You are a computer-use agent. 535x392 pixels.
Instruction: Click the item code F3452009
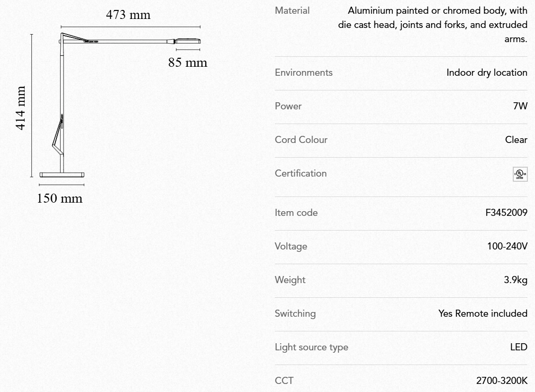(x=506, y=213)
